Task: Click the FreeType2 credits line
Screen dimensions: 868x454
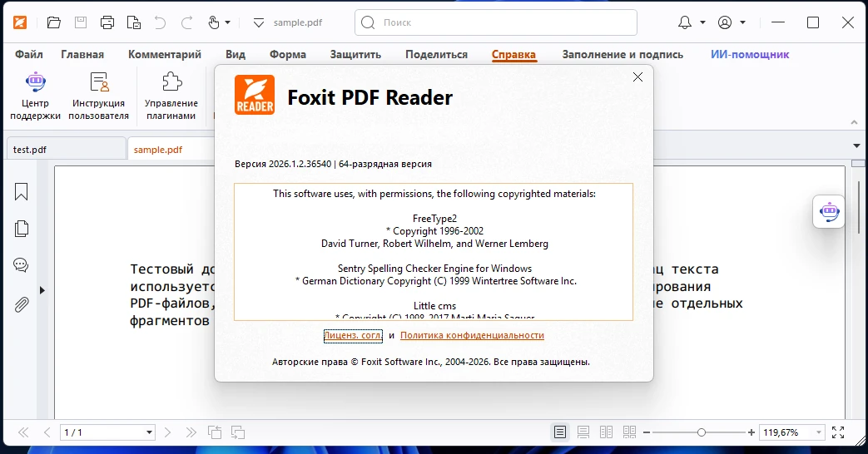Action: 434,219
